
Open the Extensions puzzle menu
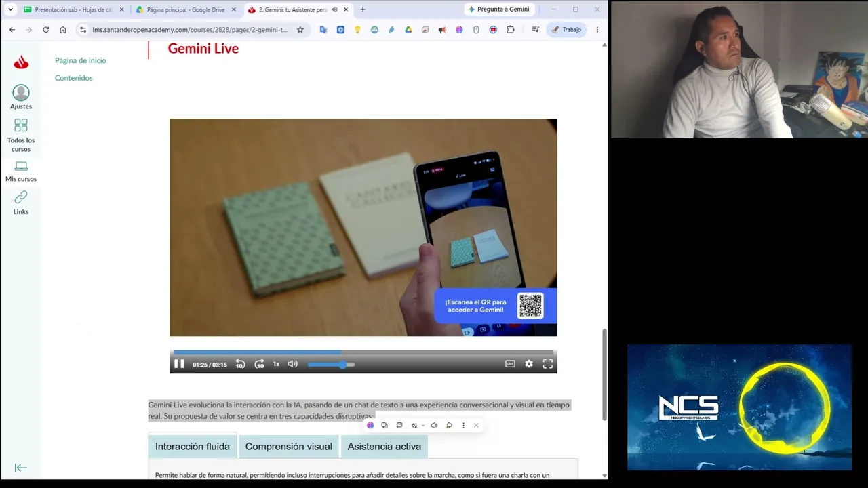[x=511, y=30]
